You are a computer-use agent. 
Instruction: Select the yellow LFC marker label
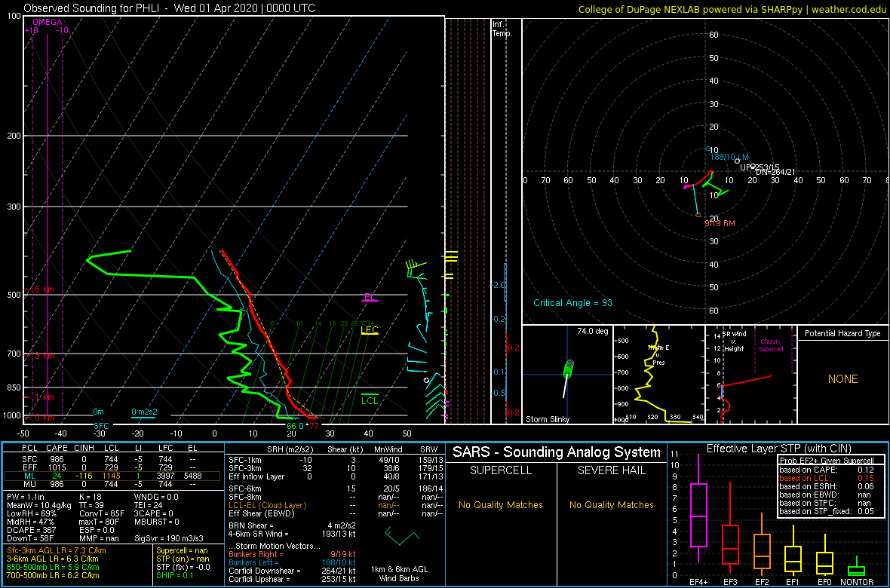(x=369, y=330)
